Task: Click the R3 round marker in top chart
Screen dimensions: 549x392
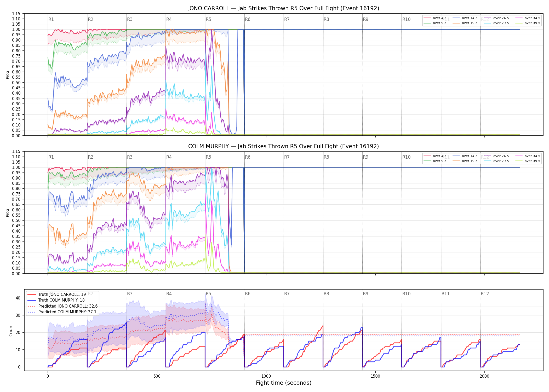Action: coord(130,19)
